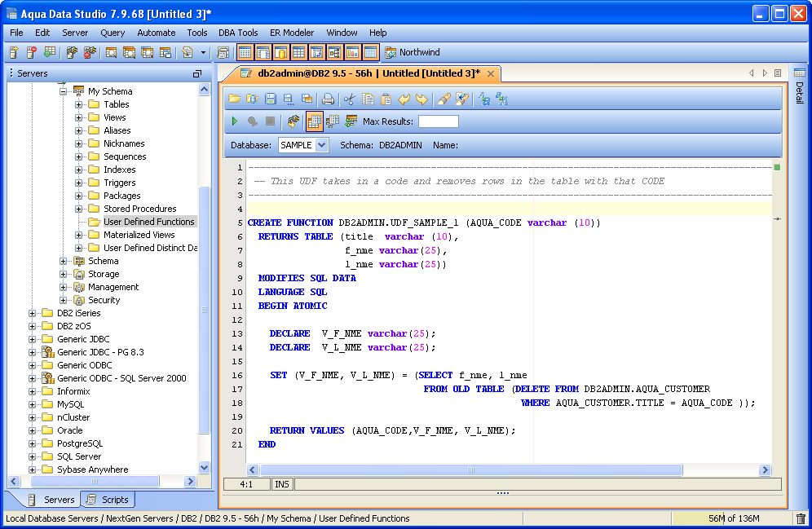Click the Print icon in editor toolbar
812x529 pixels.
click(x=328, y=99)
